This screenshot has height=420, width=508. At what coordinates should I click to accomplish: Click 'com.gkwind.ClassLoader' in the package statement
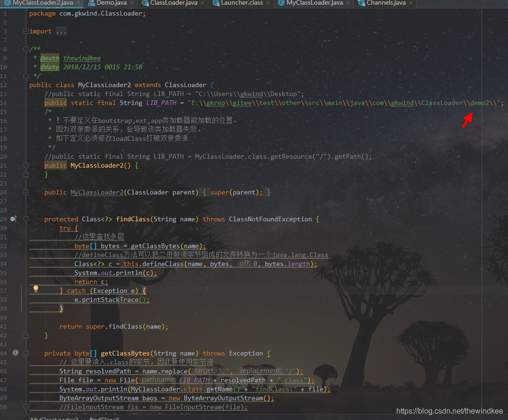(x=101, y=14)
